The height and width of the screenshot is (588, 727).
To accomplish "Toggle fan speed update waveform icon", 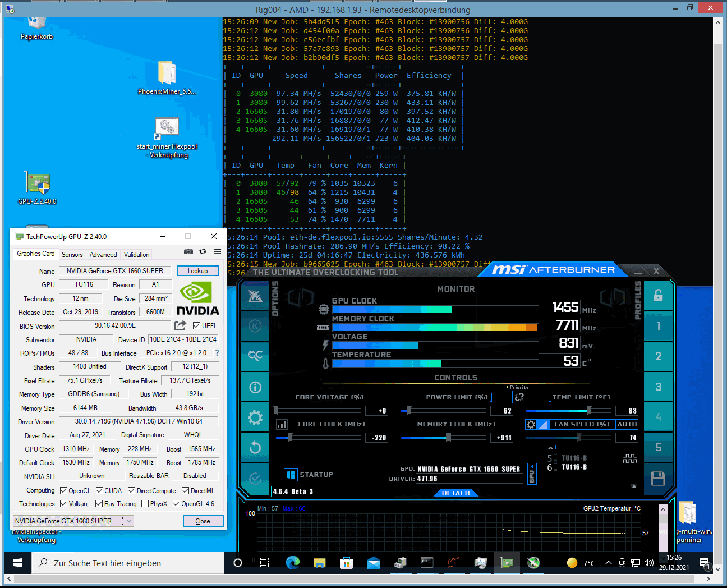I will [x=630, y=458].
